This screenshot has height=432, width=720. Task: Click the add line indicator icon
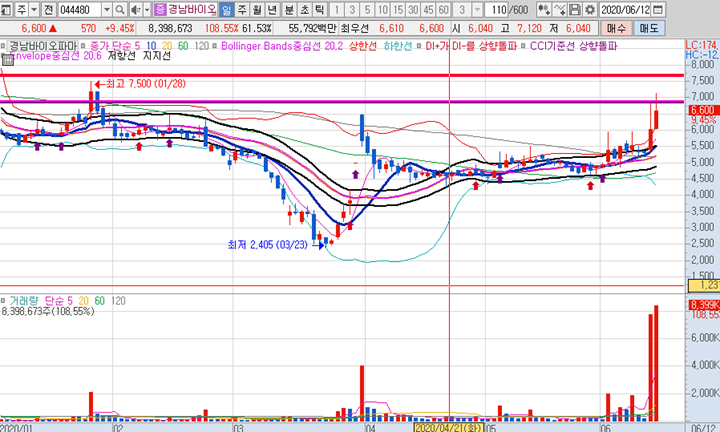[559, 9]
